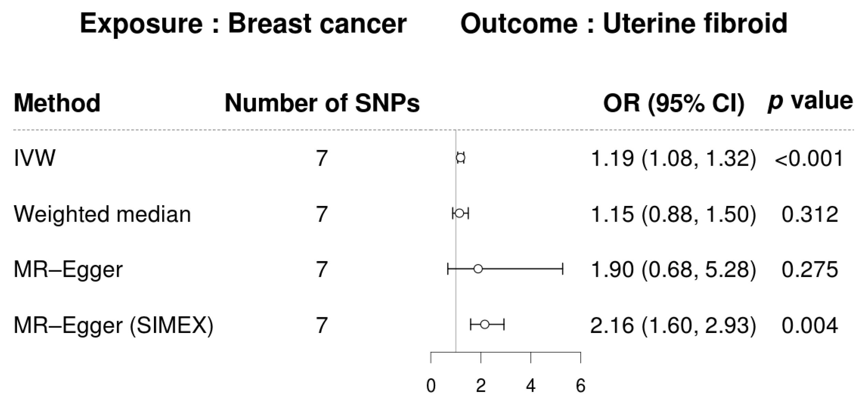Click the "Method" column header
This screenshot has width=868, height=405.
[x=57, y=103]
